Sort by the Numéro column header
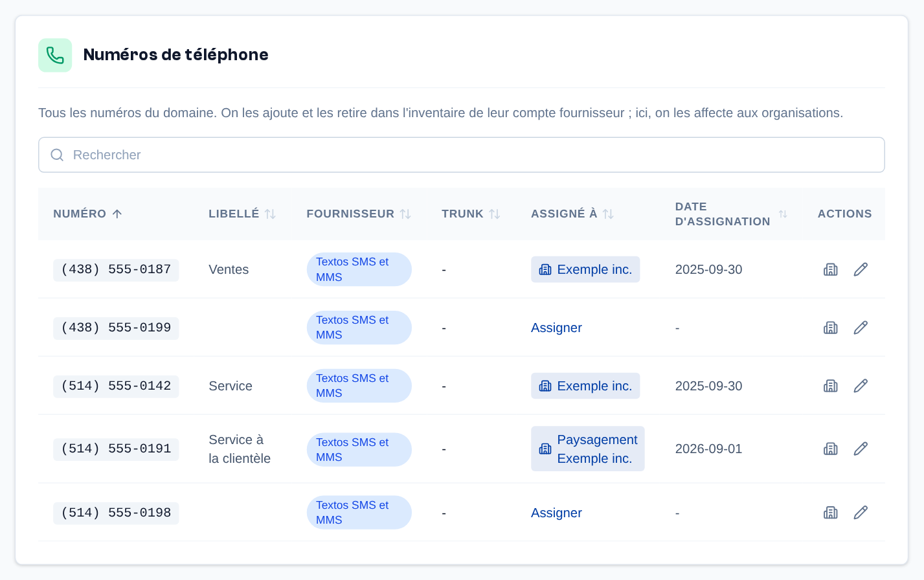 pos(87,214)
